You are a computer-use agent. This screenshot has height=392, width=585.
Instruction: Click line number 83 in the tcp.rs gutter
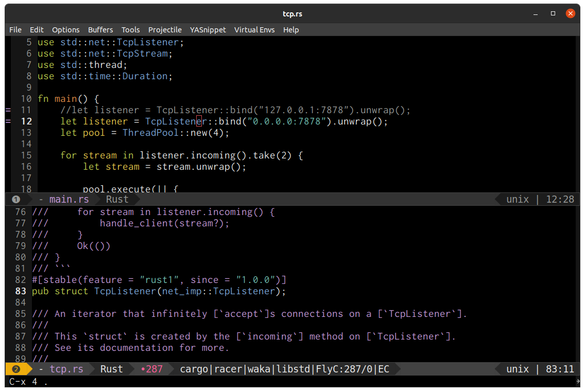[x=21, y=291]
